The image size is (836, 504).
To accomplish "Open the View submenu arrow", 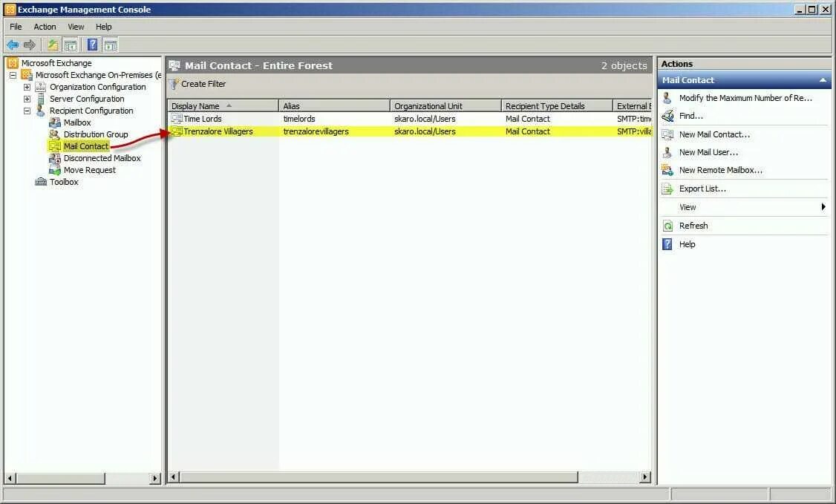I will pyautogui.click(x=823, y=206).
